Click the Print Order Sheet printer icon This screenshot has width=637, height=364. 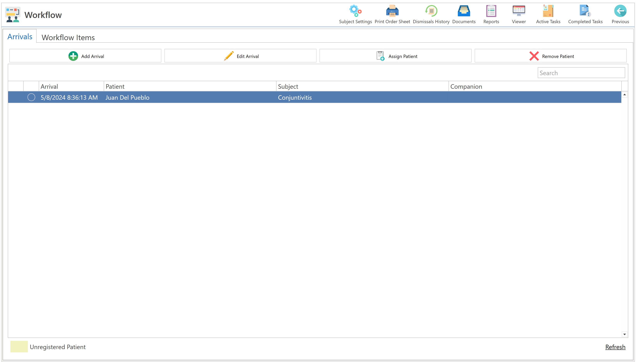[392, 11]
